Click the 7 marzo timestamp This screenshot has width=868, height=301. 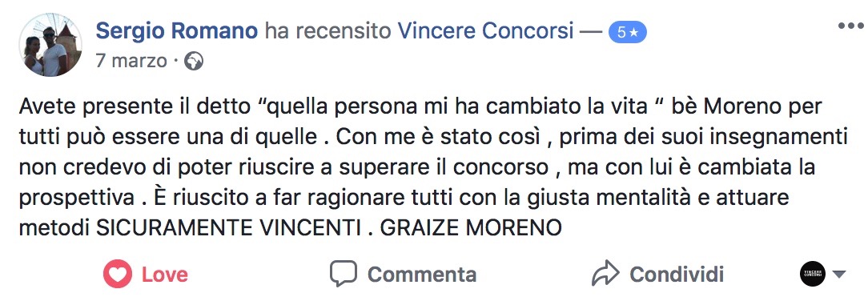point(131,61)
